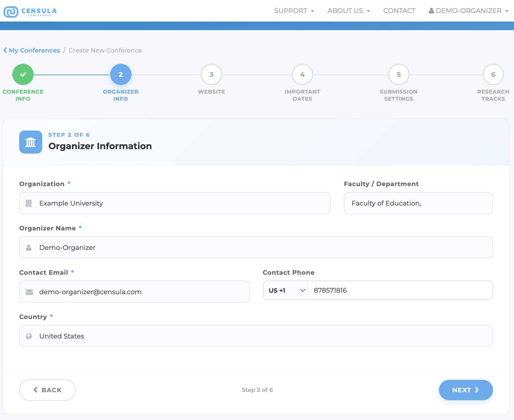Click the Censula Conference logo
514x420 pixels.
click(x=30, y=12)
